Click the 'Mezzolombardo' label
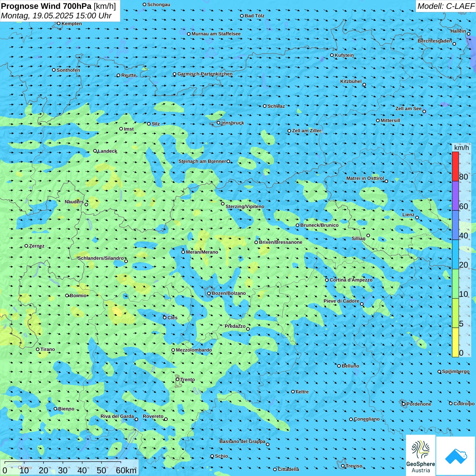This screenshot has width=476, height=476. tap(194, 350)
